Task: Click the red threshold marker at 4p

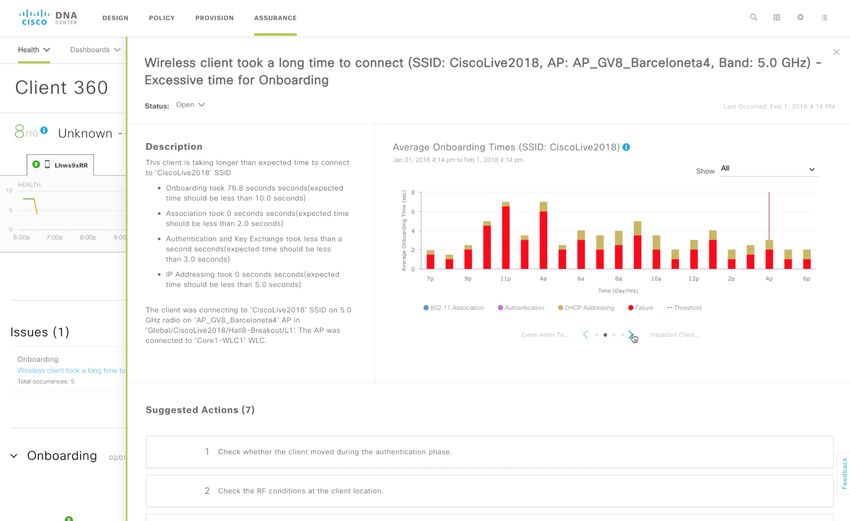Action: pyautogui.click(x=769, y=216)
